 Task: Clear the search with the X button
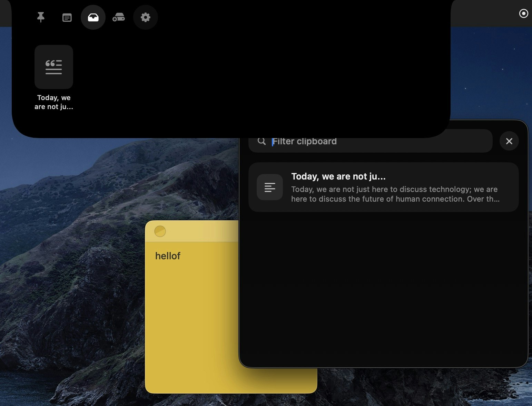[509, 141]
